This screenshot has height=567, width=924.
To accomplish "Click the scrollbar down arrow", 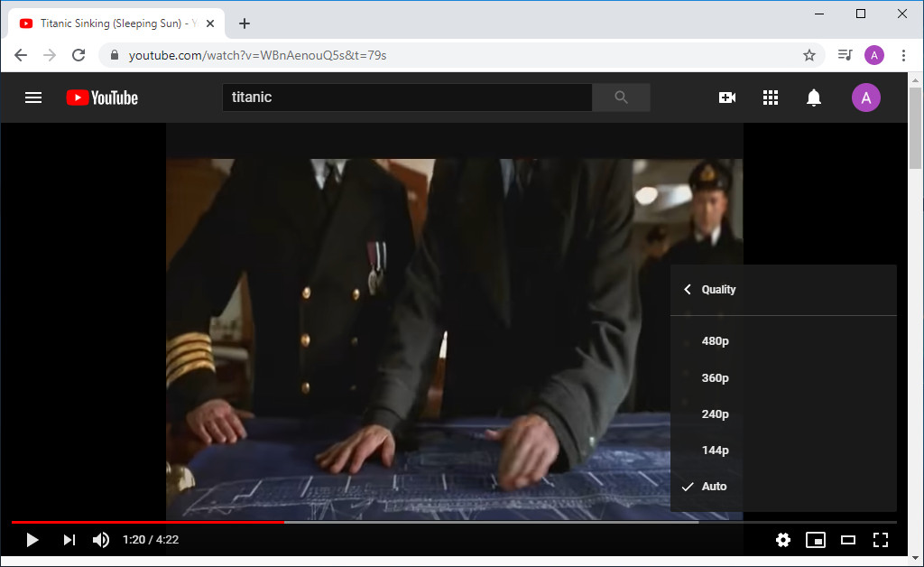I will [x=915, y=558].
